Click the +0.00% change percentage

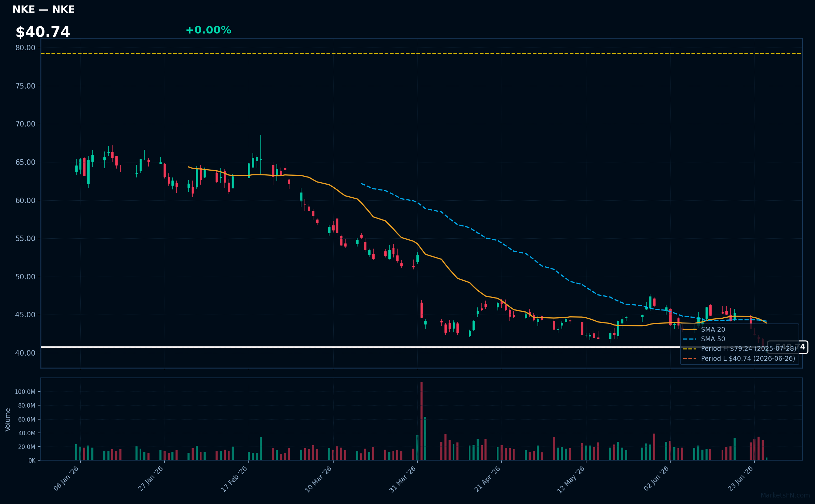(208, 30)
